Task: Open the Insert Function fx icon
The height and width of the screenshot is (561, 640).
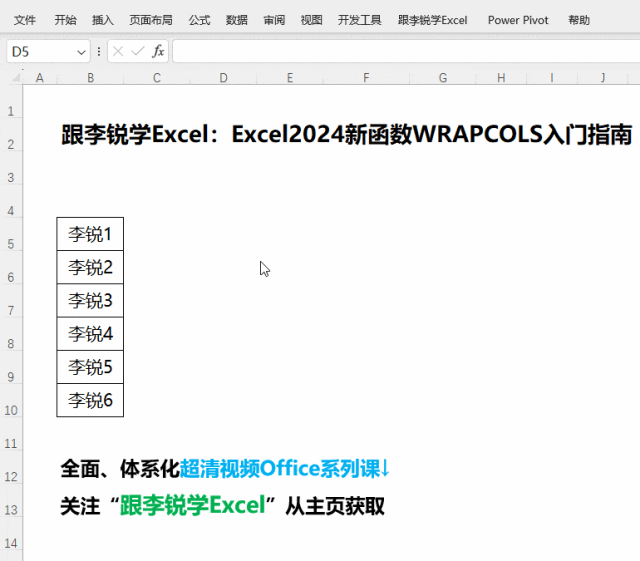Action: (x=158, y=51)
